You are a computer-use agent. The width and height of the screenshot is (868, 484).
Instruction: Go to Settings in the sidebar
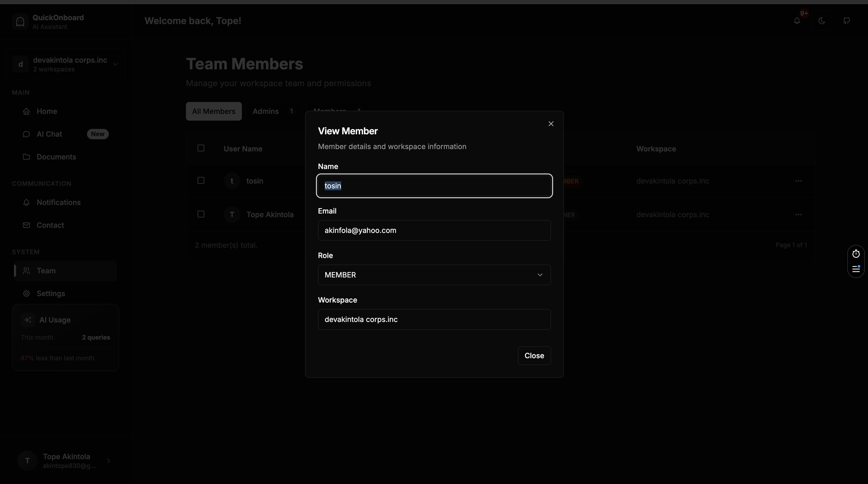coord(51,293)
